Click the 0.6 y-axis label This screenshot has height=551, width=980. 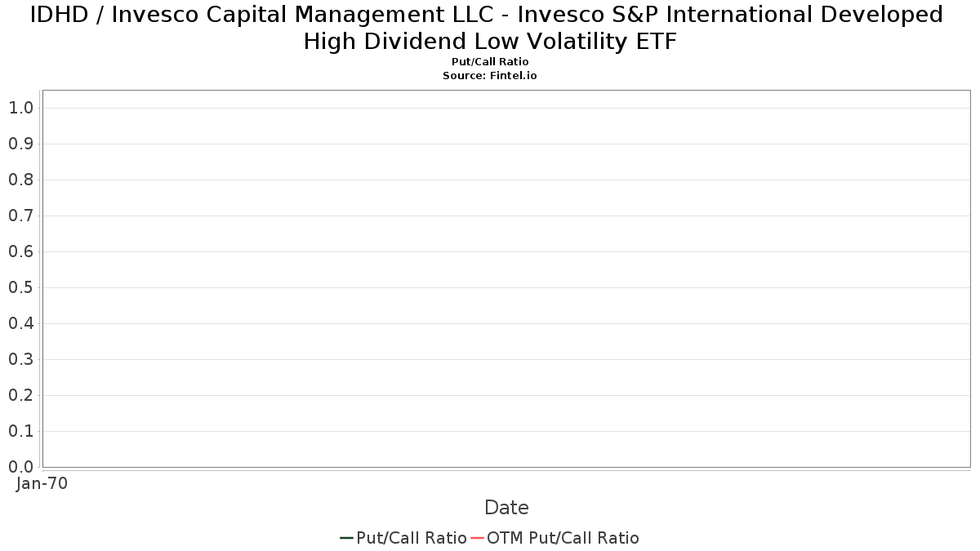click(20, 251)
